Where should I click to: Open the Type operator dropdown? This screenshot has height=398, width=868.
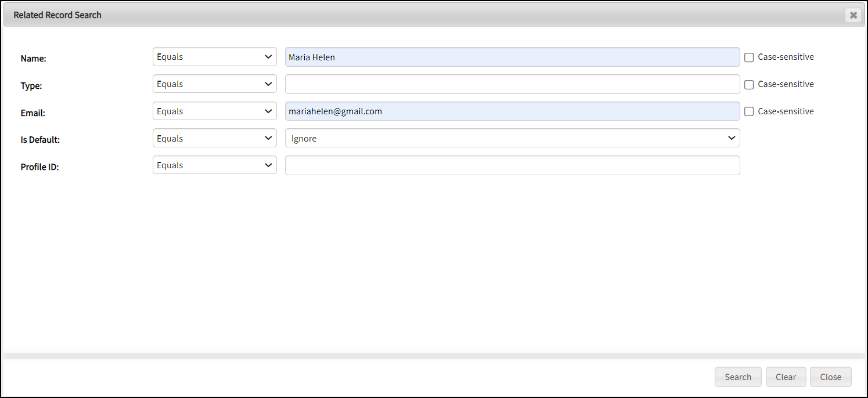[x=214, y=84]
